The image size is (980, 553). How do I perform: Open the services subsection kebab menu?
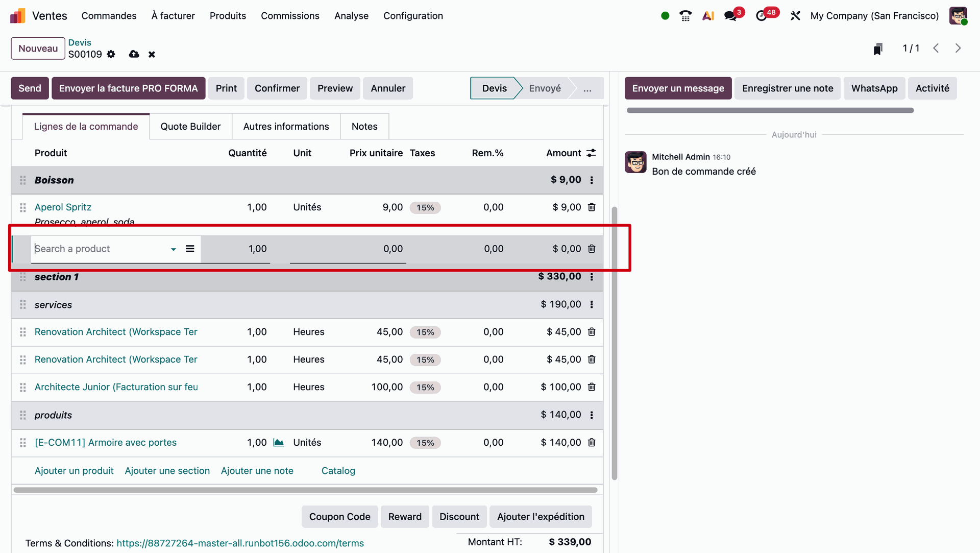592,305
